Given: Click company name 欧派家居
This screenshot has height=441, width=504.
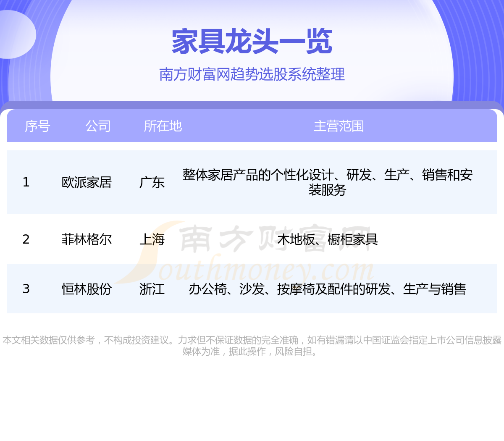Looking at the screenshot, I should 87,182.
